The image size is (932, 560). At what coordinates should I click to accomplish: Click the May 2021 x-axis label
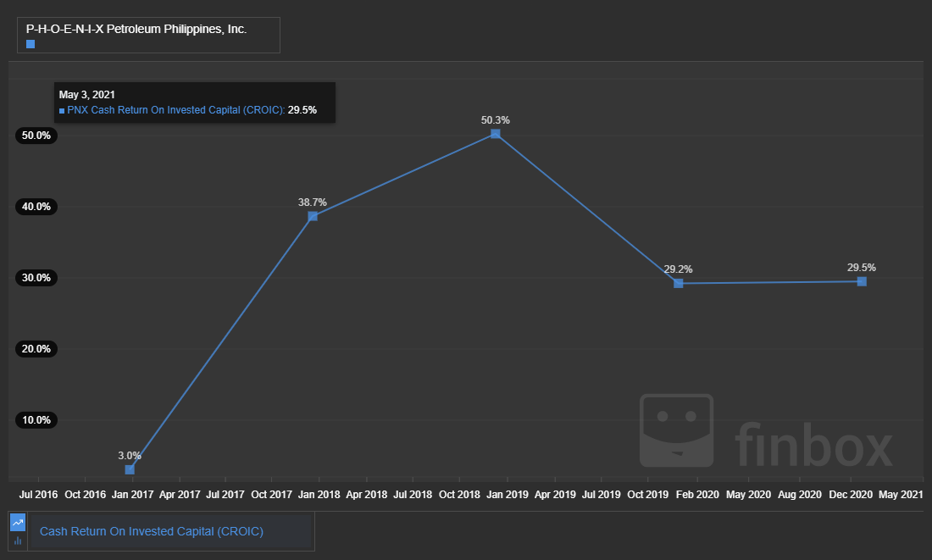pos(901,495)
